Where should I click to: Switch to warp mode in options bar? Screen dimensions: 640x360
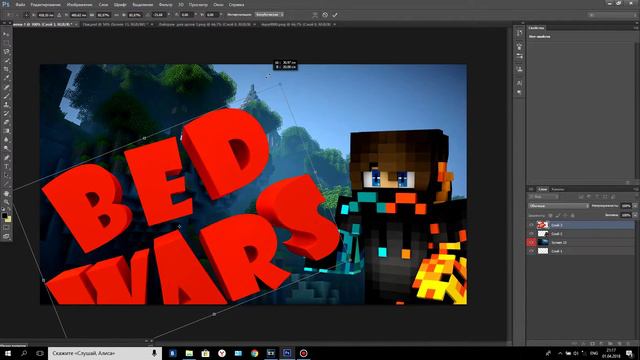pyautogui.click(x=315, y=15)
